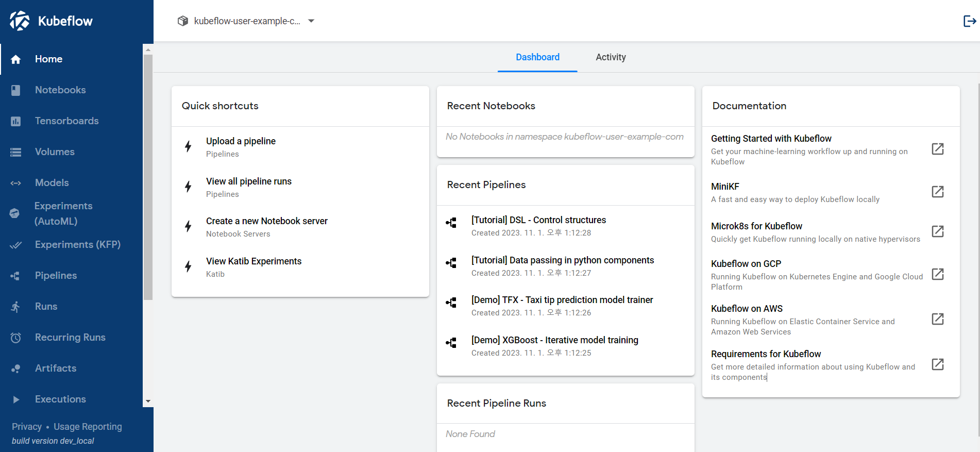Click pipeline icon for TFX - Taxi tip prediction
This screenshot has width=980, height=452.
click(451, 303)
